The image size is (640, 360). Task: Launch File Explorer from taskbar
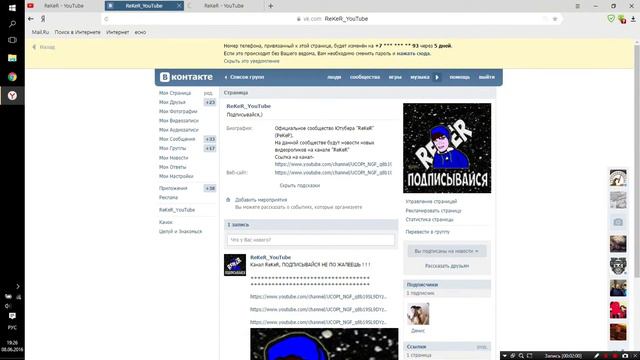click(12, 58)
